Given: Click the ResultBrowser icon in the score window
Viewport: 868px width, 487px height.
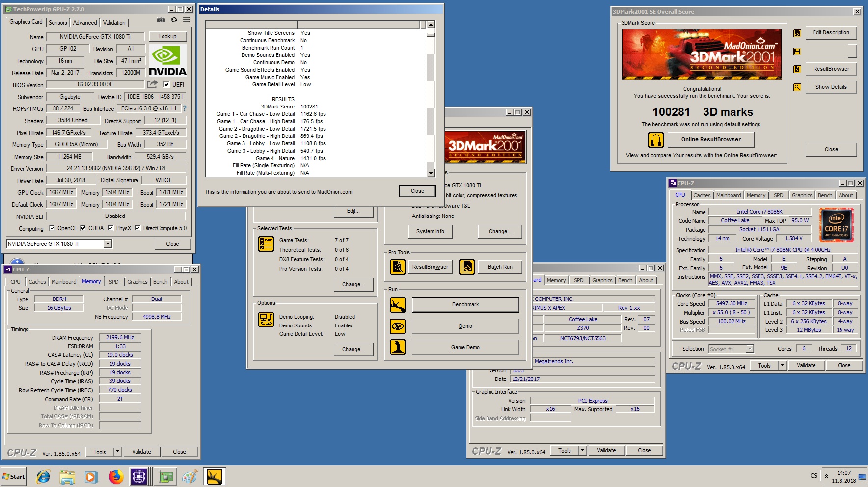Looking at the screenshot, I should (x=797, y=69).
